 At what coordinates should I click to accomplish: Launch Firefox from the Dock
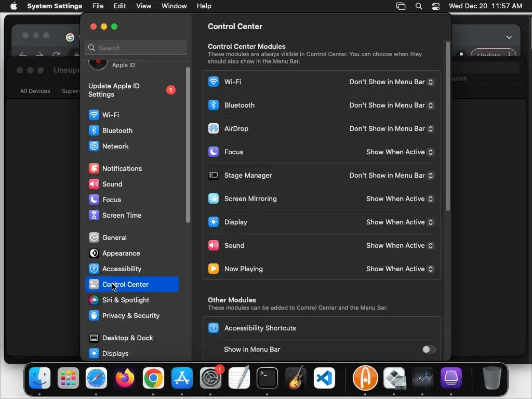pyautogui.click(x=125, y=378)
